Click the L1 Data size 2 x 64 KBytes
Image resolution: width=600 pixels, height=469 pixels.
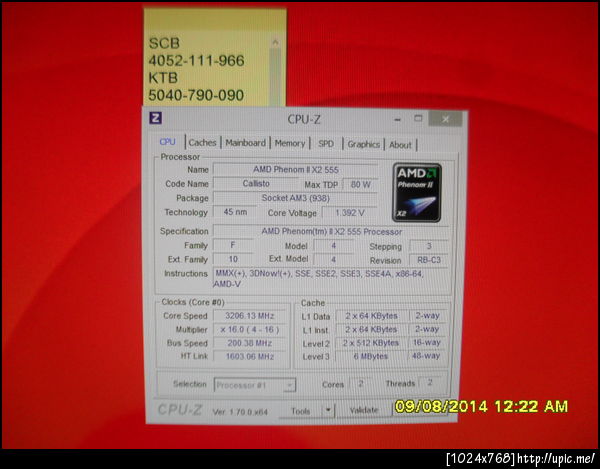(x=371, y=316)
